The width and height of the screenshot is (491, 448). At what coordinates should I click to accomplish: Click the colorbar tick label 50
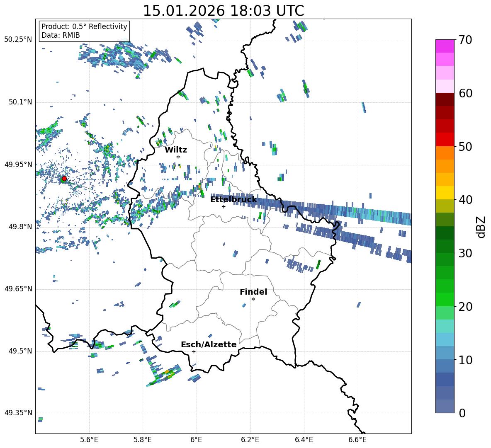pos(465,146)
